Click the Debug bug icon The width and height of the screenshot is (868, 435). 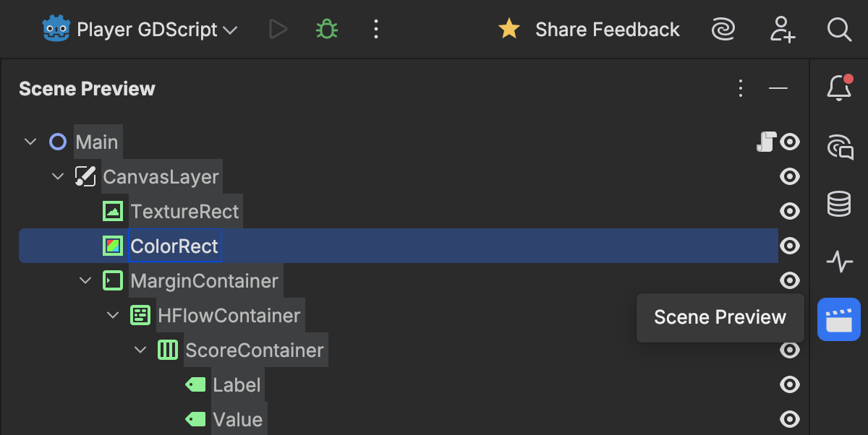(327, 30)
